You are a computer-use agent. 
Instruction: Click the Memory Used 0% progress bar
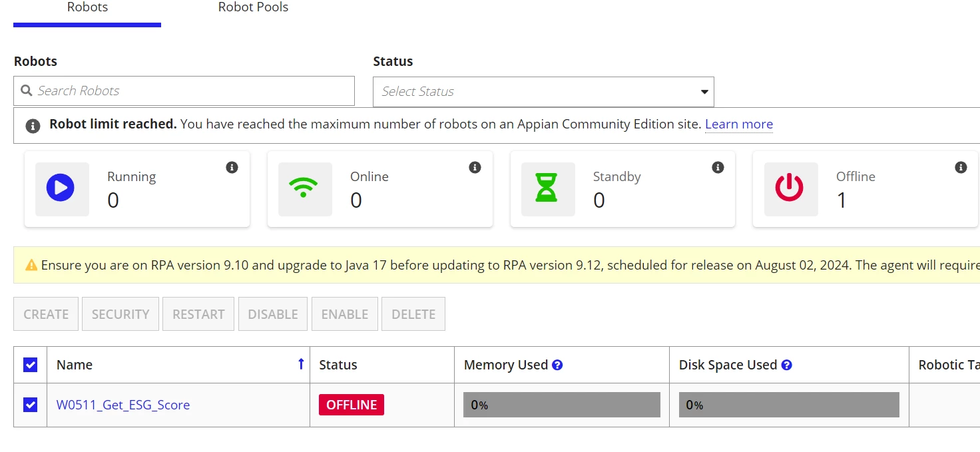562,405
